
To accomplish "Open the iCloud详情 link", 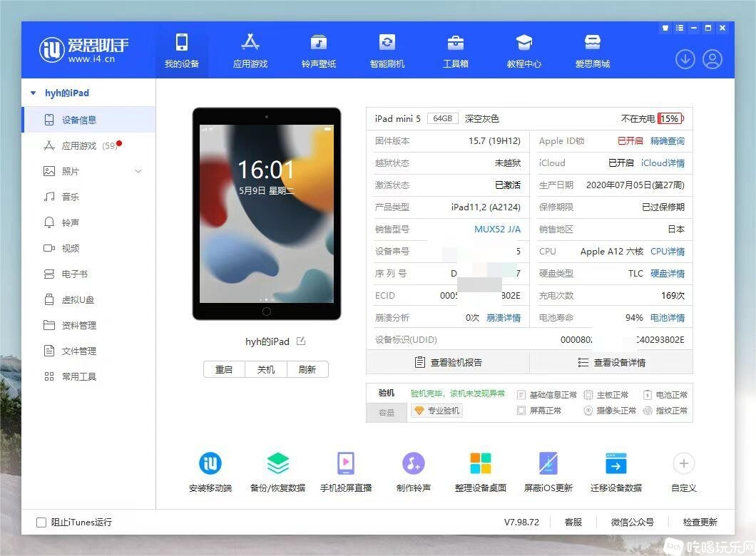I will click(663, 163).
